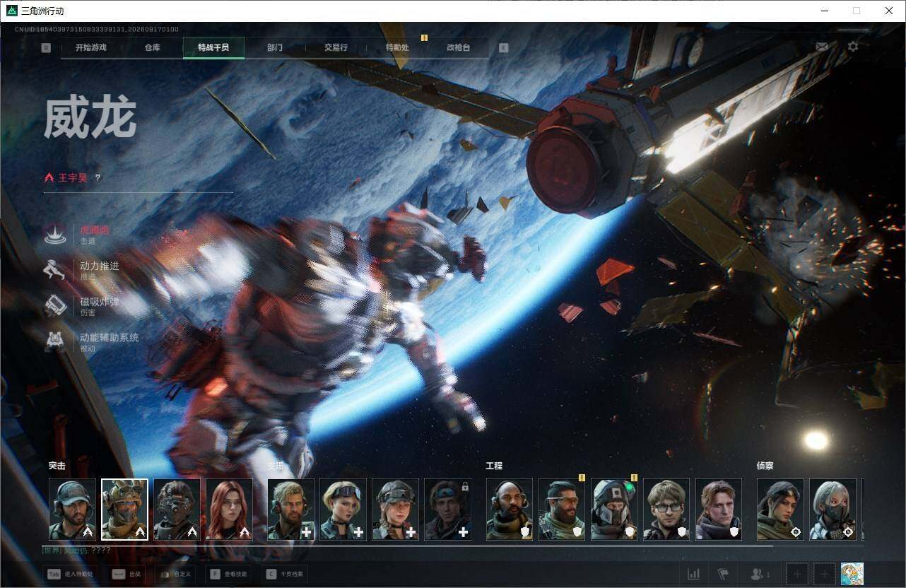Open the 部门 tab
The height and width of the screenshot is (588, 906).
(x=275, y=48)
